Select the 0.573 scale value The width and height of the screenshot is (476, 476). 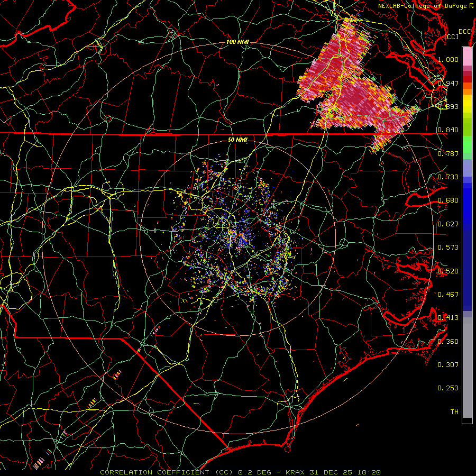(x=448, y=248)
